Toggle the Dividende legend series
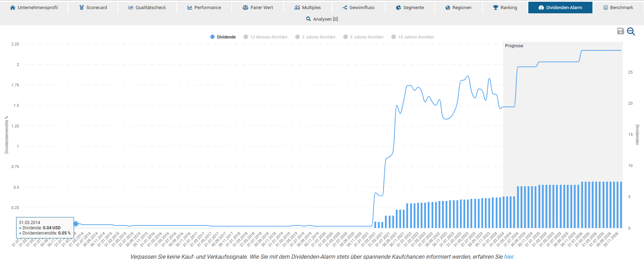 (x=223, y=37)
